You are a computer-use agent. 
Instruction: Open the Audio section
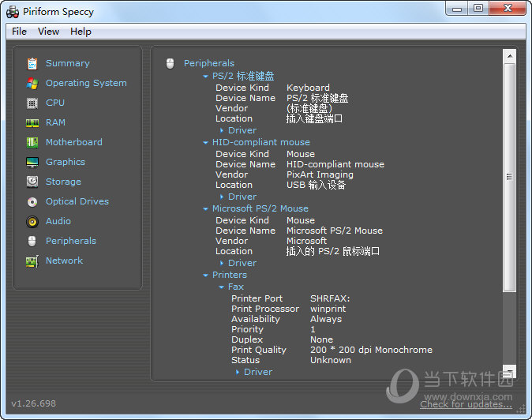[58, 221]
